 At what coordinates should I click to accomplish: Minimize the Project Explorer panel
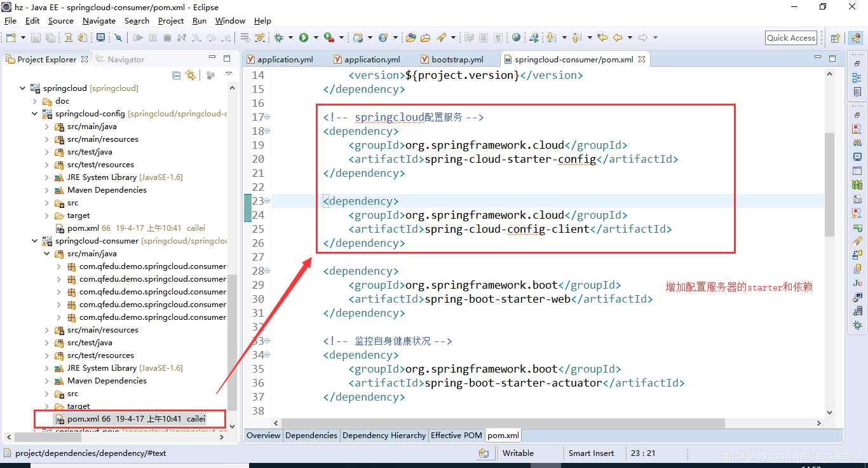(212, 59)
